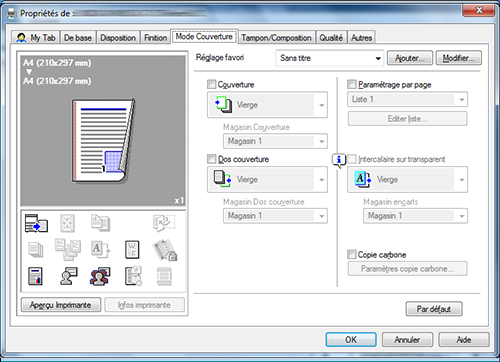
Task: Open the Intercalaire sur transparent Vierge dropdown
Action: tap(407, 180)
